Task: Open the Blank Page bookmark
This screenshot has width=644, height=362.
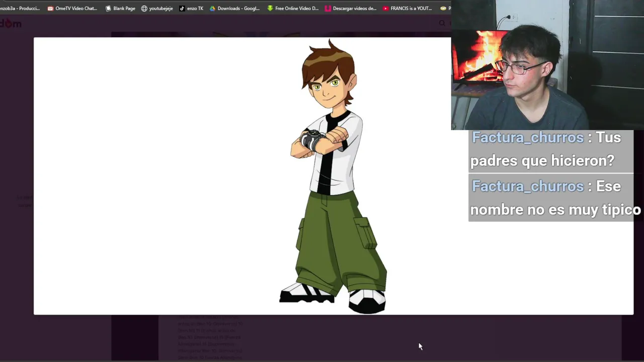Action: [x=120, y=8]
